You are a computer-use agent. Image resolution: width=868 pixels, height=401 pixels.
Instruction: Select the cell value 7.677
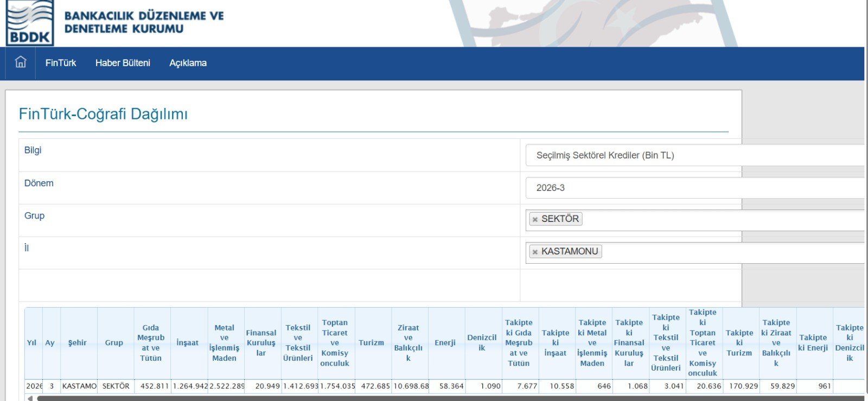(521, 386)
